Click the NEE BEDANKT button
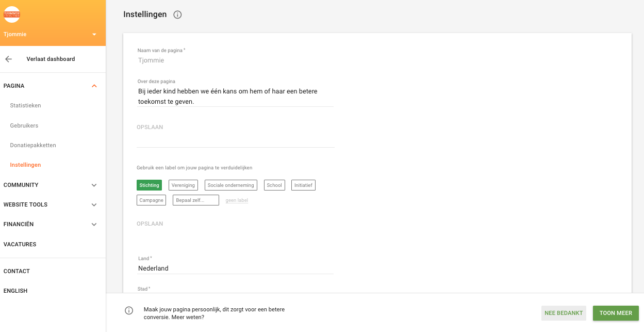Viewport: 644px width, 332px height. pos(564,313)
